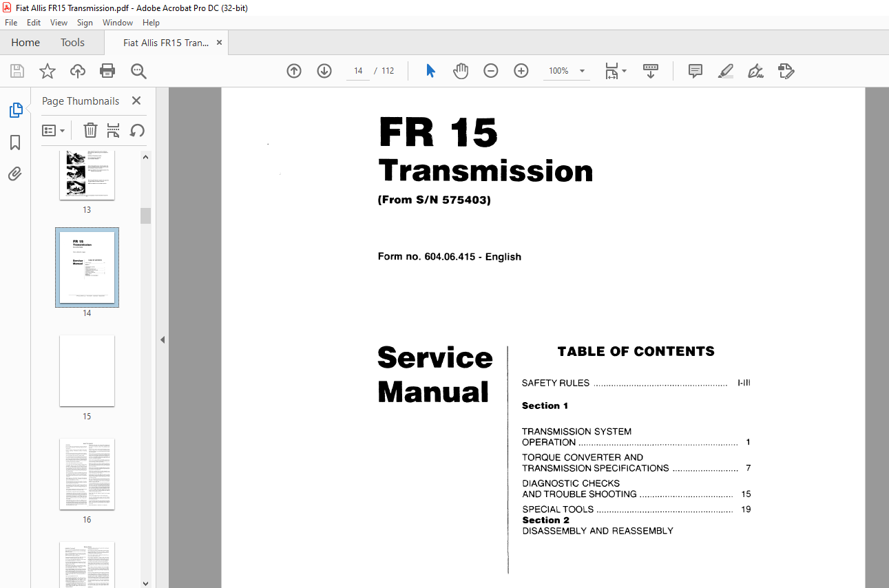Click the Print icon
Viewport: 889px width, 588px height.
pyautogui.click(x=107, y=71)
